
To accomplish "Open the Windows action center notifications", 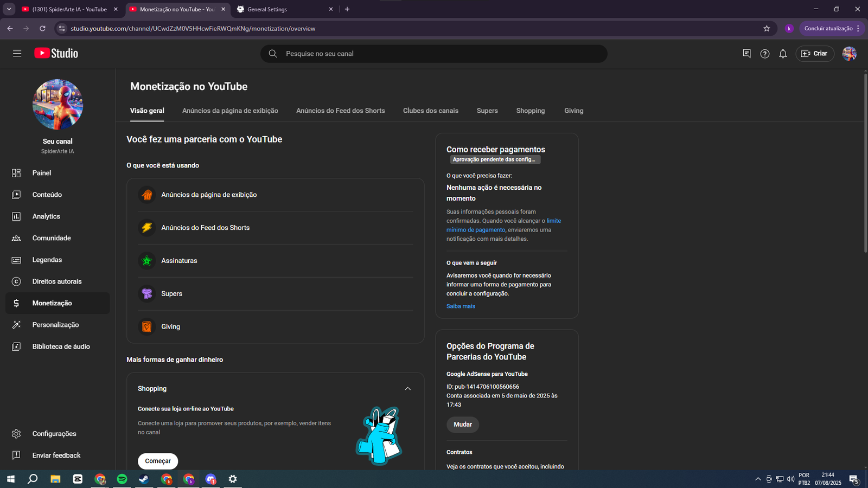I will pyautogui.click(x=854, y=479).
